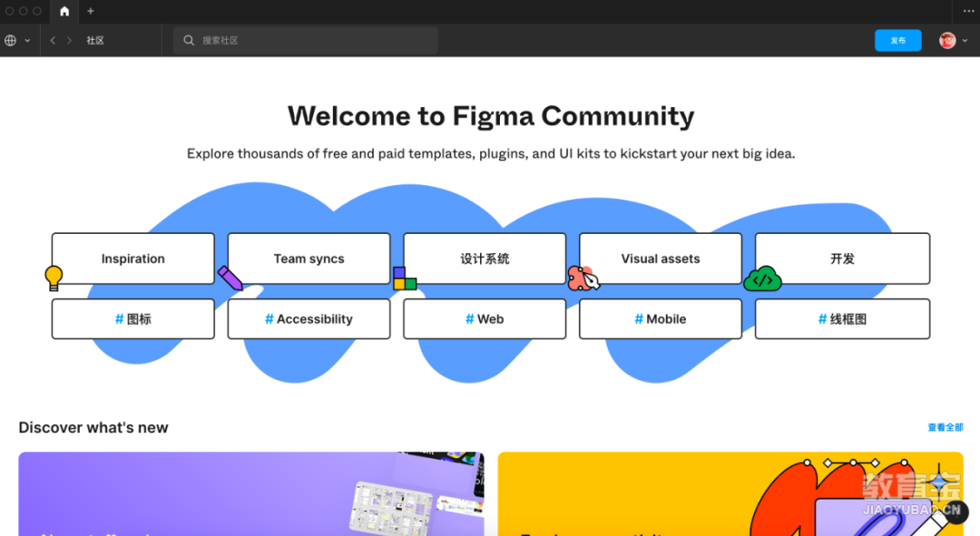
Task: Select the #Web tag
Action: click(x=485, y=319)
